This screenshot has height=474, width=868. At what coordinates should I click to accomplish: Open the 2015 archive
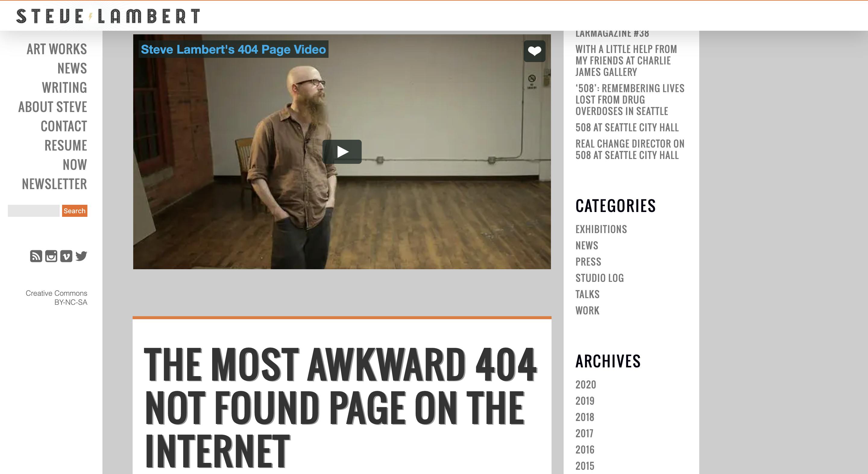click(x=585, y=466)
